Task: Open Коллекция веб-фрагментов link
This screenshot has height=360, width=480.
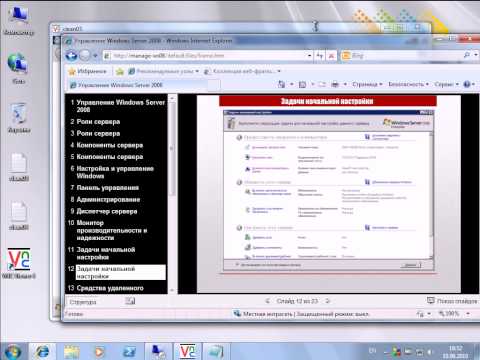Action: coord(242,71)
